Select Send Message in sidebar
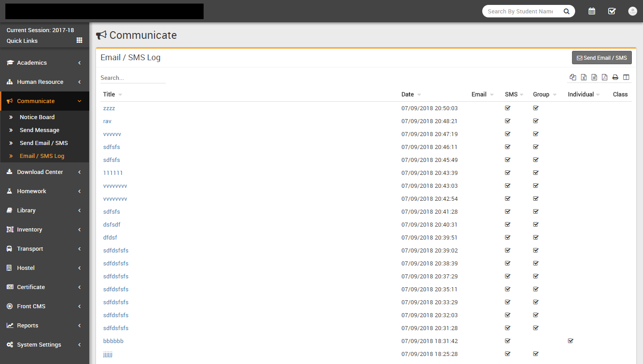The width and height of the screenshot is (643, 364). click(x=39, y=130)
